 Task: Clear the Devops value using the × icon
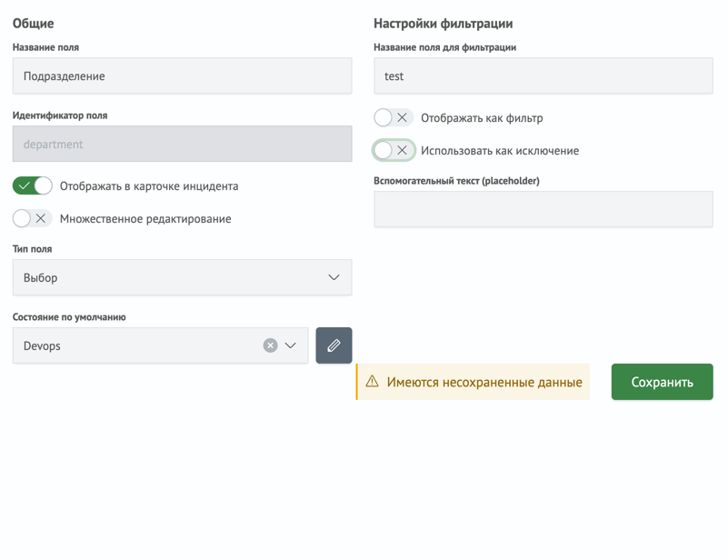[271, 344]
